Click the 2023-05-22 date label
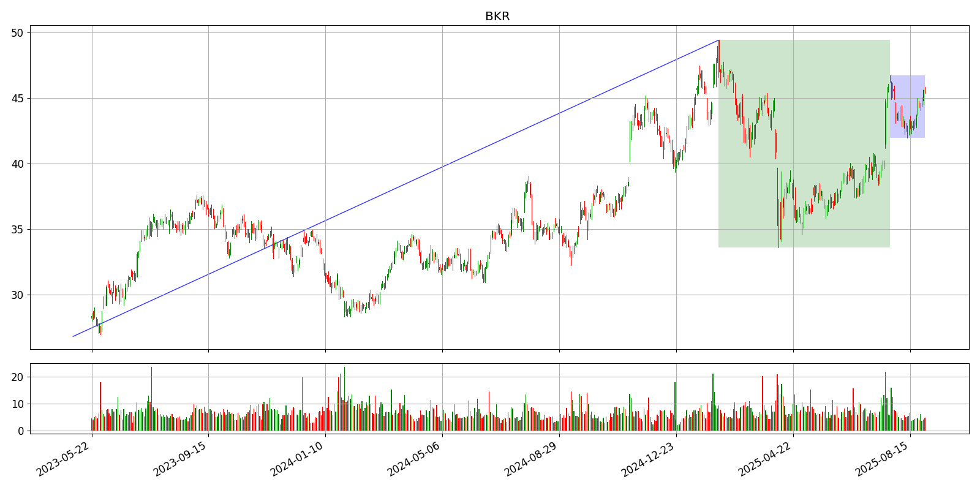The image size is (980, 490). 64,459
